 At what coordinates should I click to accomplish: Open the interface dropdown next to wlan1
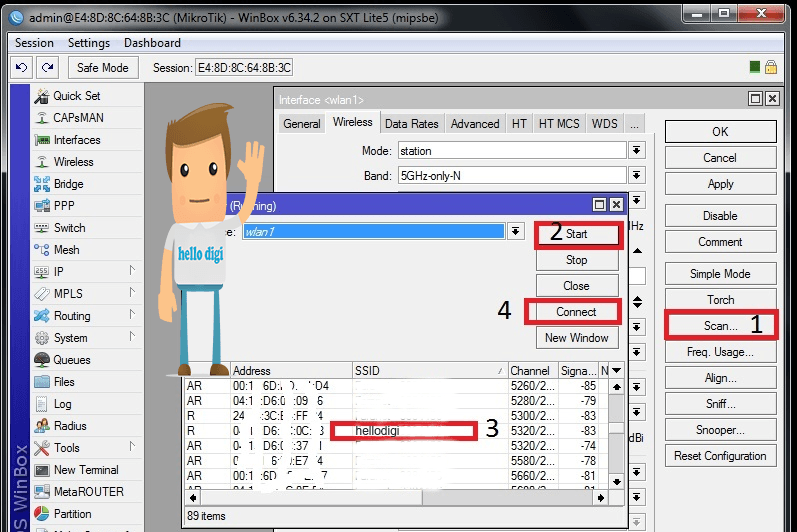pos(515,232)
